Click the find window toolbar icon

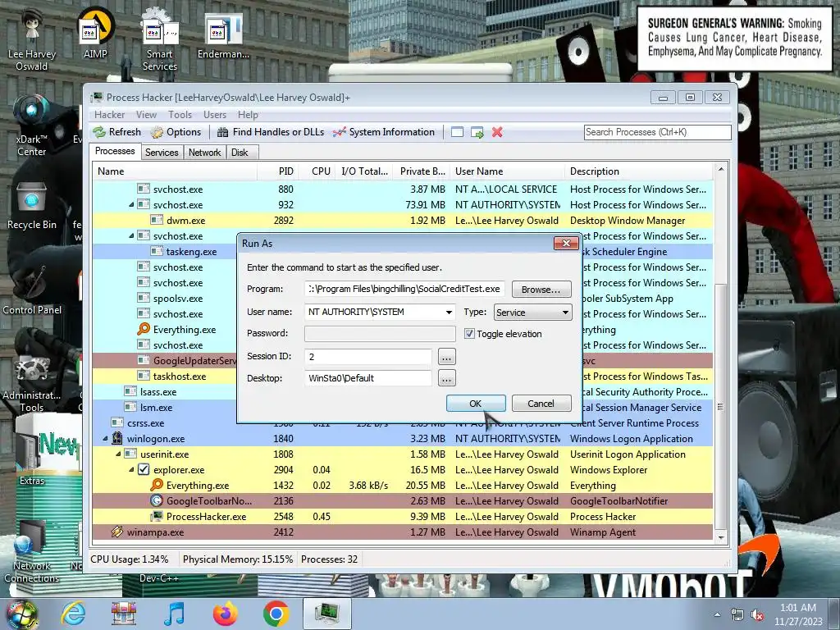[x=457, y=132]
